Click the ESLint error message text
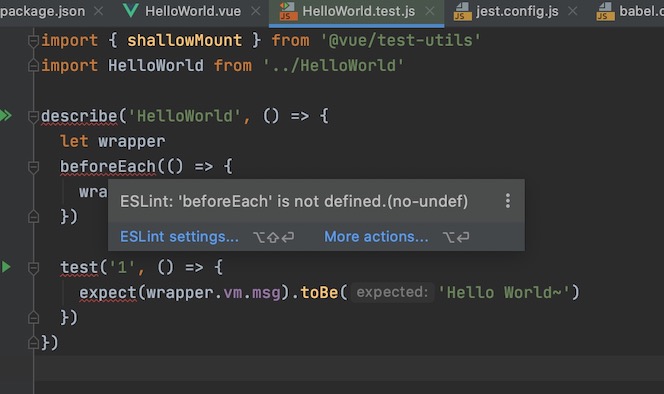Viewport: 664px width, 394px height. click(x=294, y=201)
